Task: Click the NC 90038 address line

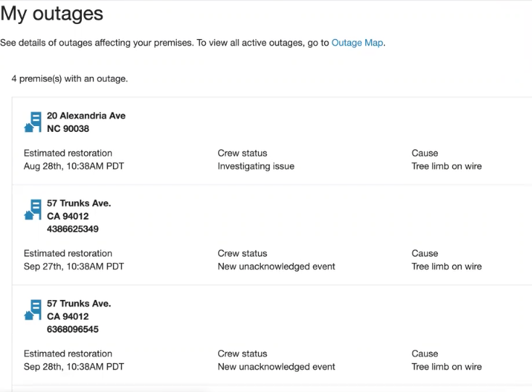Action: 68,129
